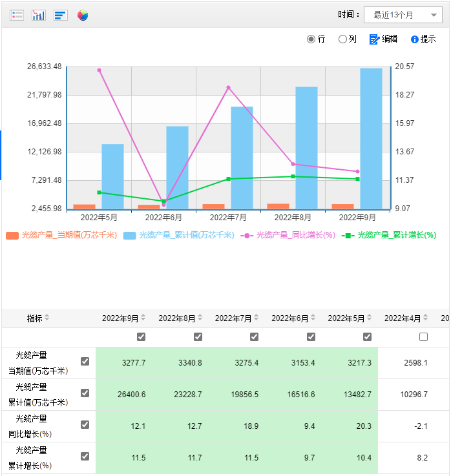This screenshot has width=451, height=476.
Task: Toggle 光缆产量_当期值 legend item
Action: 61,236
